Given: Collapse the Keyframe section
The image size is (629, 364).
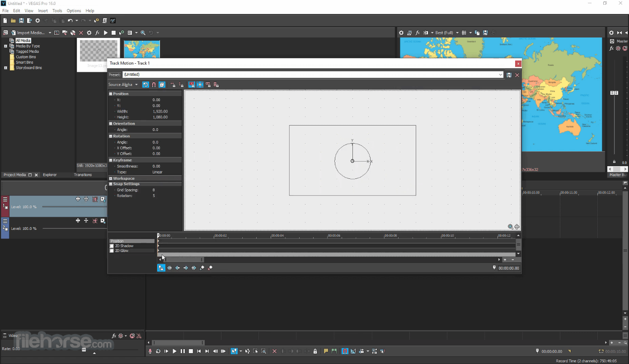Looking at the screenshot, I should point(111,160).
